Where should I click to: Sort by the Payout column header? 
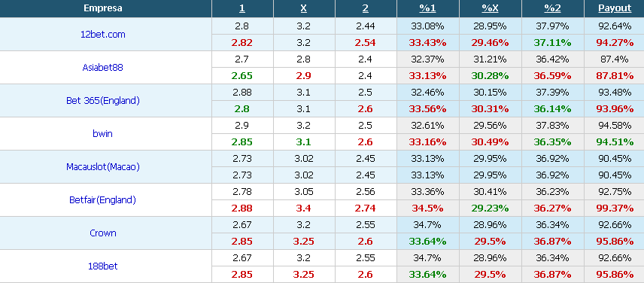click(x=615, y=8)
